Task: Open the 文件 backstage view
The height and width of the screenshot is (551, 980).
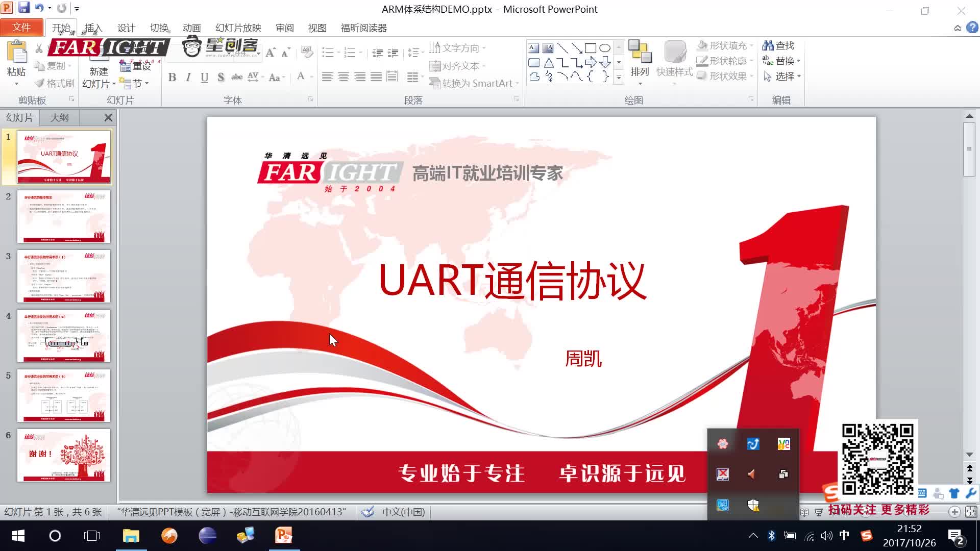Action: pyautogui.click(x=22, y=27)
